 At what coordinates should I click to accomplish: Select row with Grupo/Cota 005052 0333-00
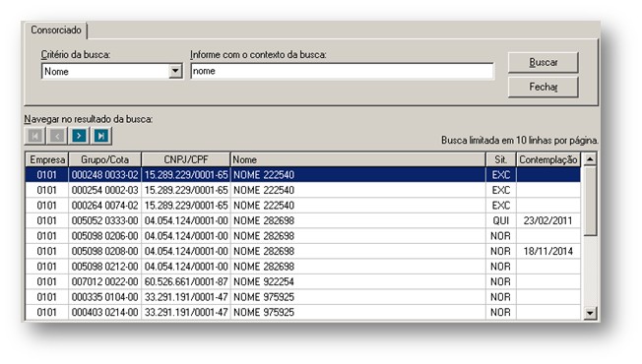(x=303, y=220)
